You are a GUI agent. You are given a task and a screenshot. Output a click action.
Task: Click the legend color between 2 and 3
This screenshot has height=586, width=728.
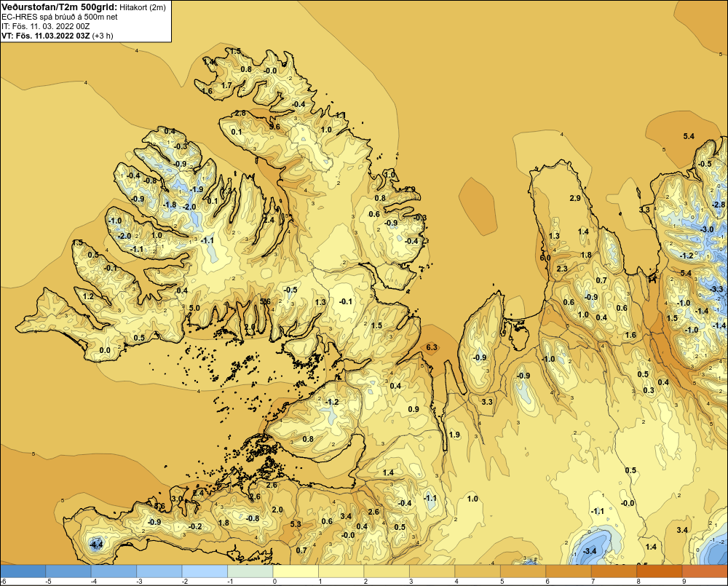387,571
